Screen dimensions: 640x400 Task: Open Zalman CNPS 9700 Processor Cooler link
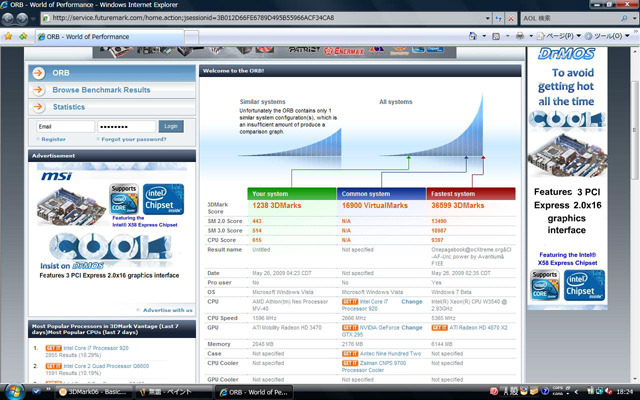click(x=374, y=367)
